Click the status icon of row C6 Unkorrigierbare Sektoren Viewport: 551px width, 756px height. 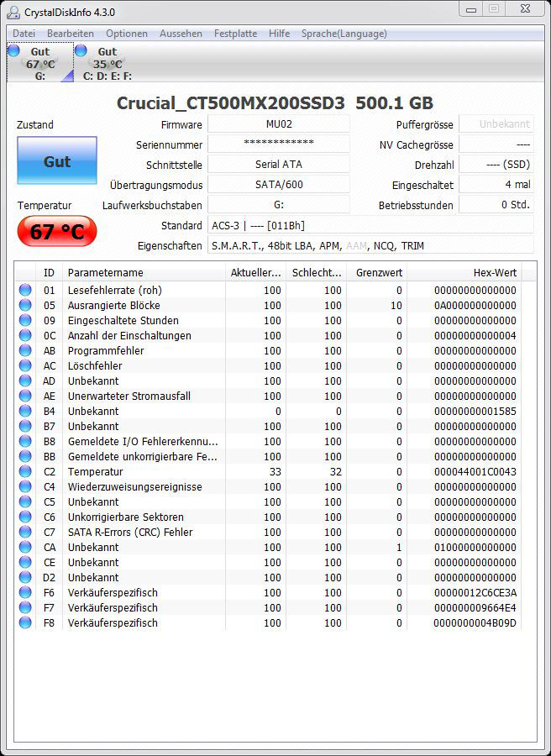(25, 517)
